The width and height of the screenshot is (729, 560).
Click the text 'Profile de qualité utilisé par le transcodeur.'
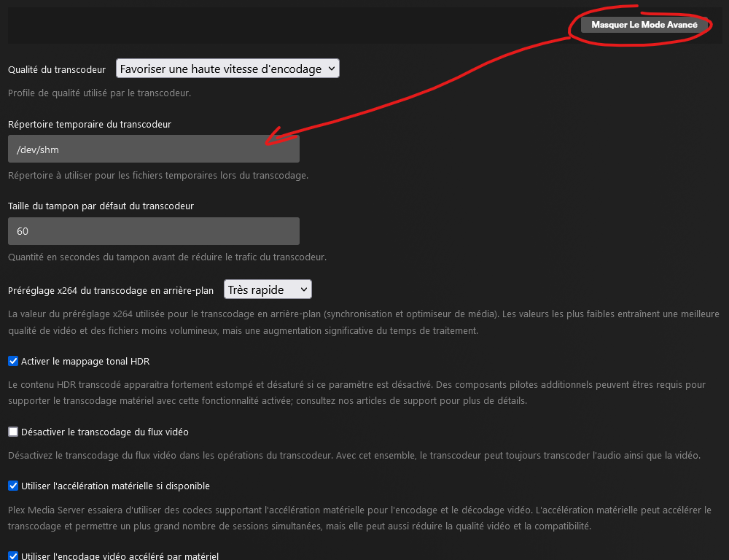(99, 93)
